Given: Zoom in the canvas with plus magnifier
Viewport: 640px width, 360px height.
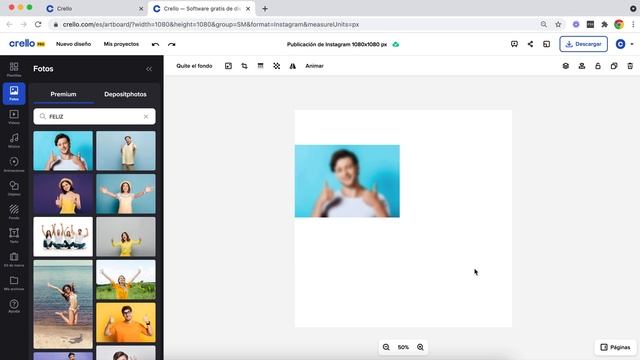Looking at the screenshot, I should pyautogui.click(x=420, y=347).
